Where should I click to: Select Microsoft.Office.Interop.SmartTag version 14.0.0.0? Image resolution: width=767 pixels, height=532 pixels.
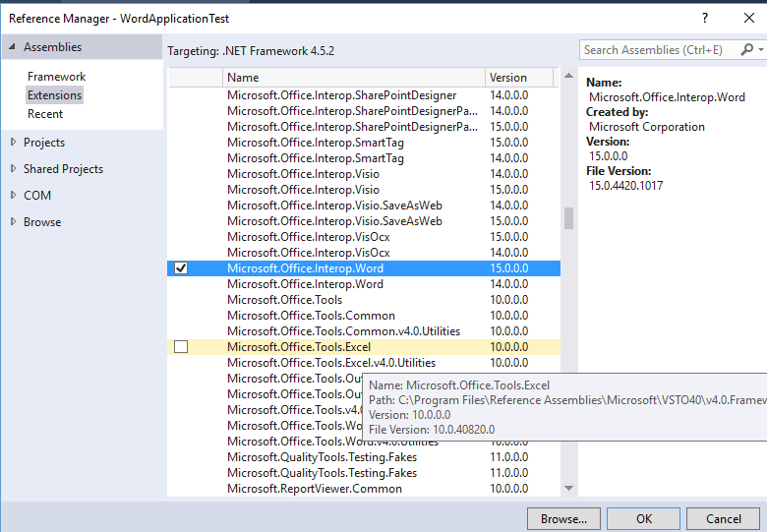pos(364,158)
